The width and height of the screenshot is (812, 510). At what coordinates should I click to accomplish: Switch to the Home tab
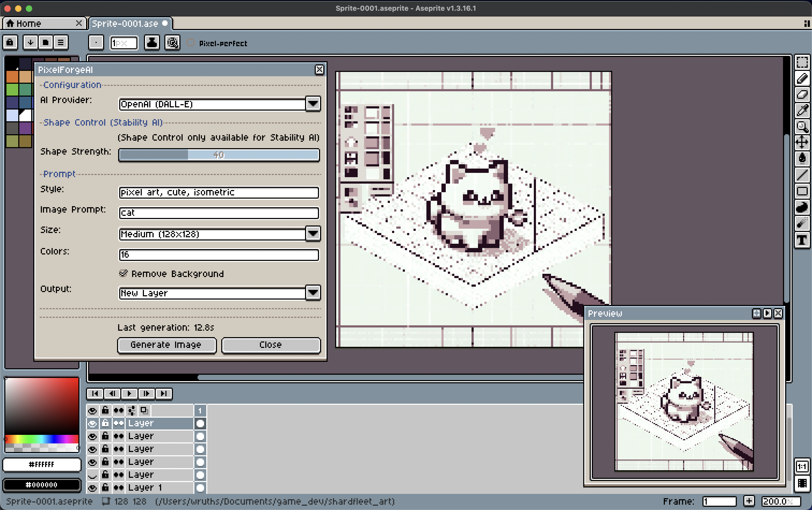click(29, 24)
